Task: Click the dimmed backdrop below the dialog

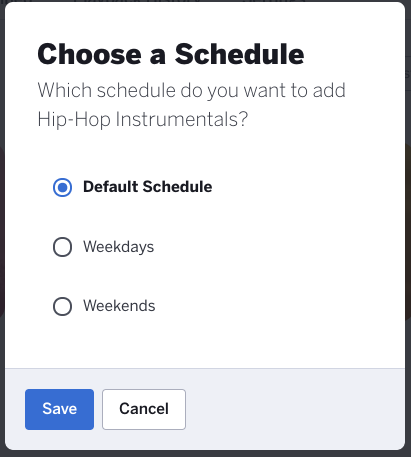Action: pyautogui.click(x=205, y=454)
